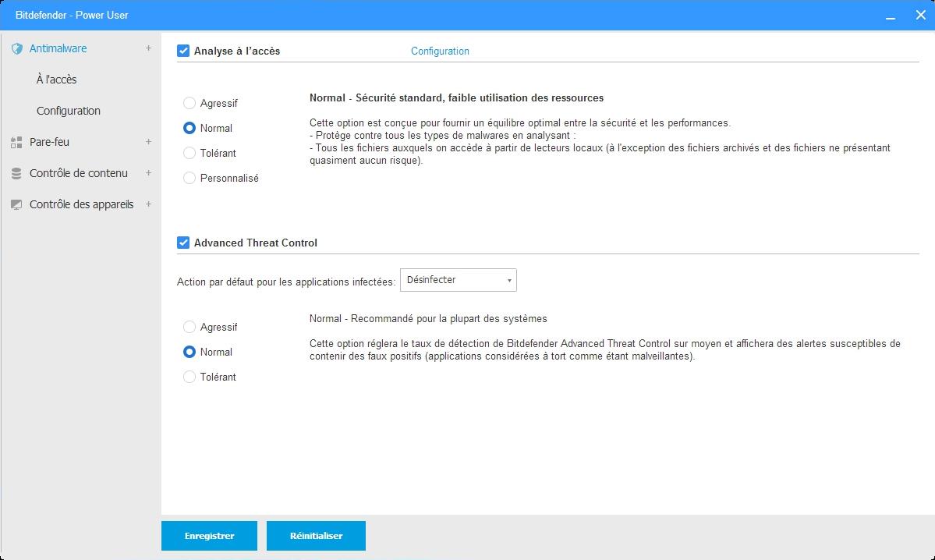Screen dimensions: 935x560
Task: Open the Désinfecter default action dropdown
Action: (458, 280)
